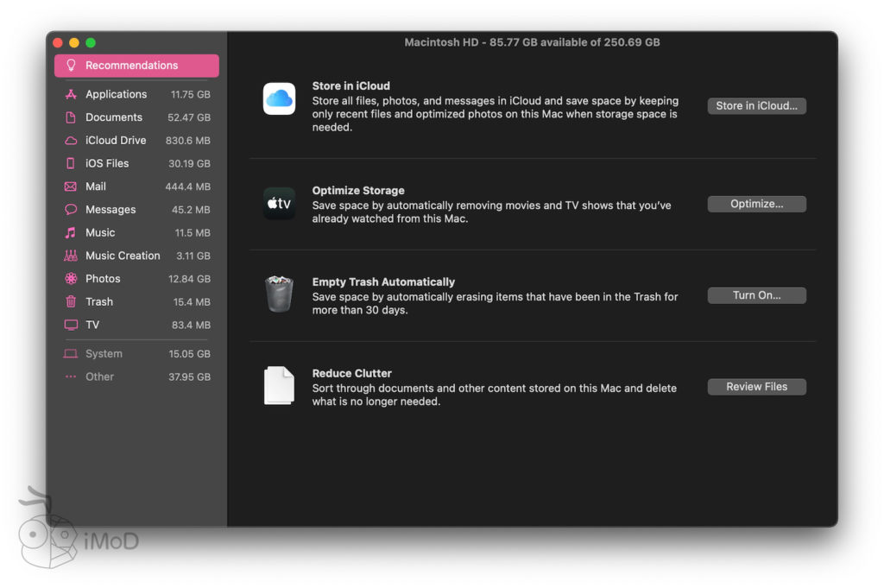Select the Trash sidebar category

(x=99, y=302)
